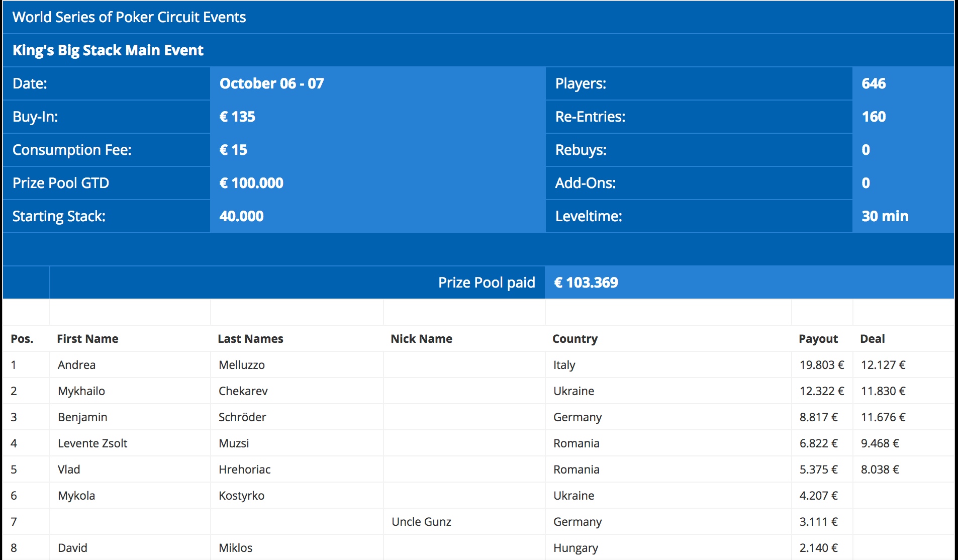This screenshot has height=560, width=958.
Task: Click the 'Leveltime:' label
Action: point(589,216)
